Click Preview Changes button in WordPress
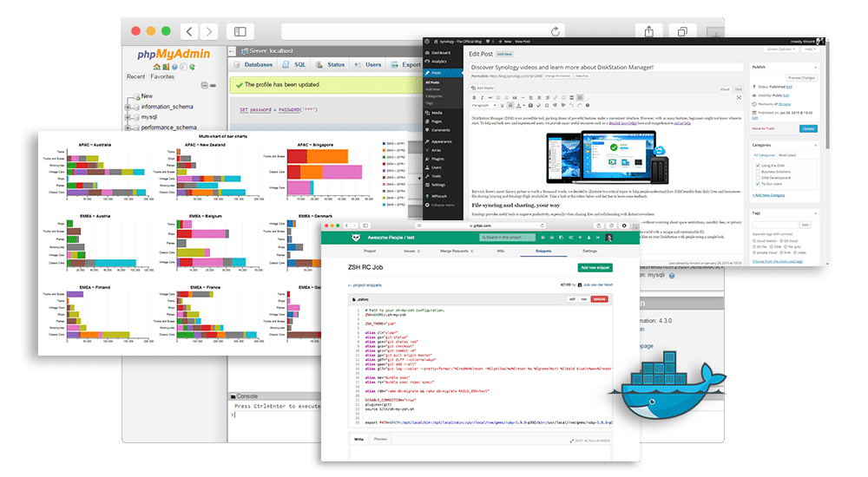 (x=801, y=78)
